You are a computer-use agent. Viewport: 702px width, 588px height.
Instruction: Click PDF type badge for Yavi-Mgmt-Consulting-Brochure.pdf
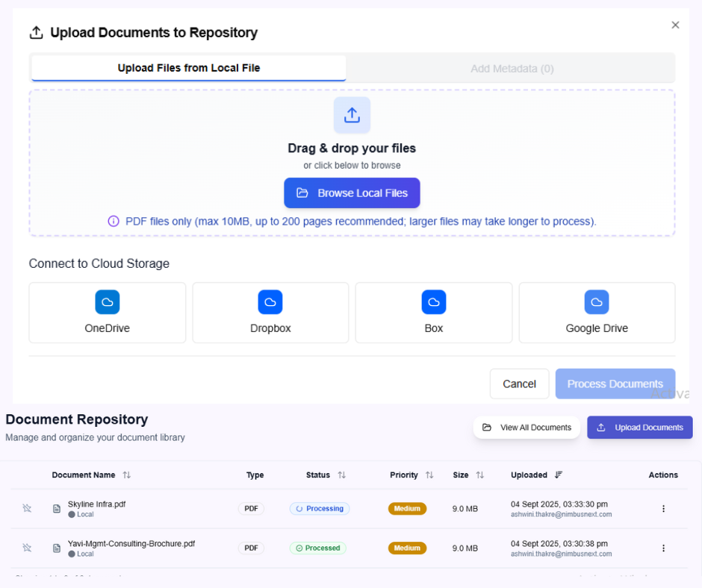point(251,548)
